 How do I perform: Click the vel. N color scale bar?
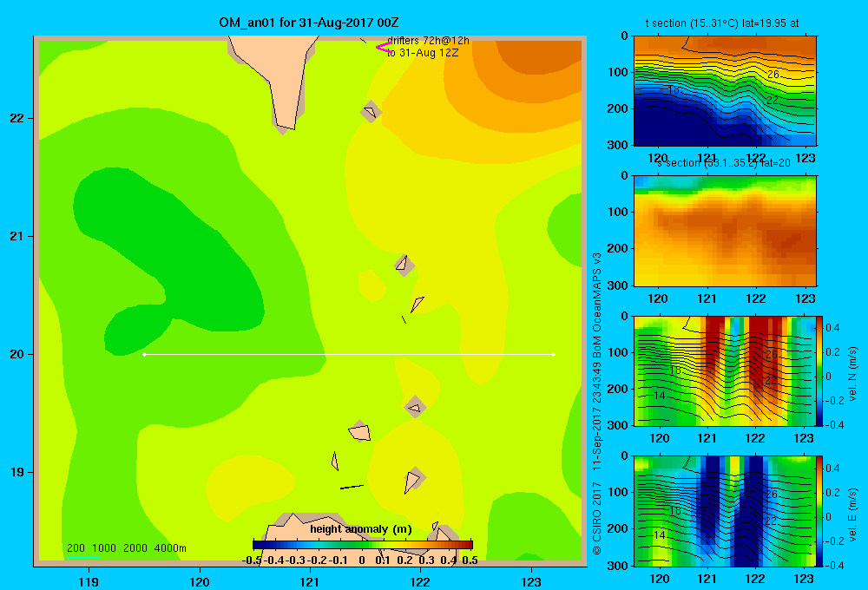tap(820, 370)
